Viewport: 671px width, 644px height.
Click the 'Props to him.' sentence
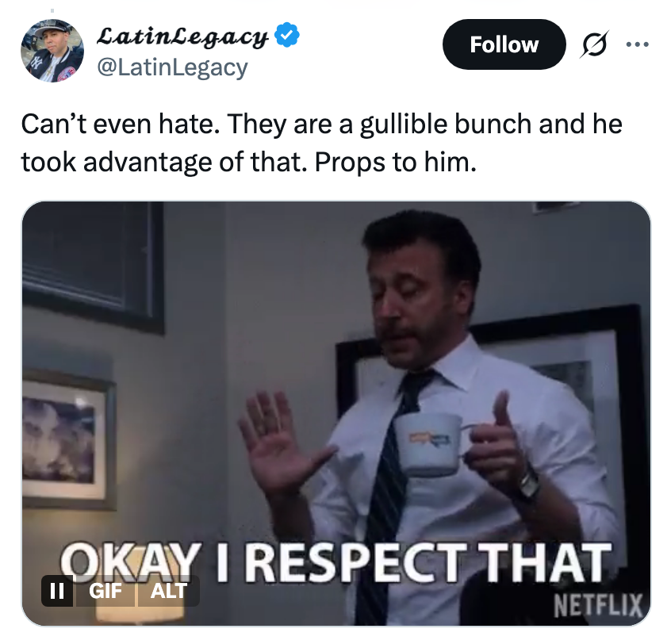[396, 162]
